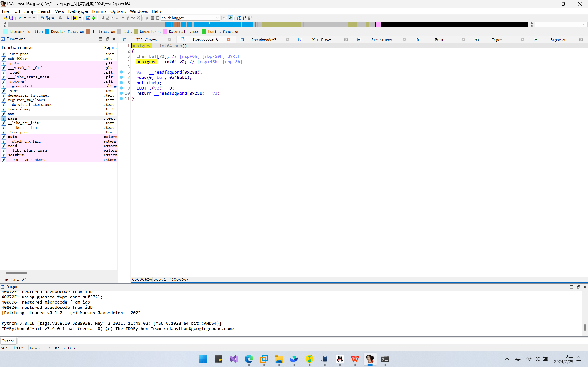Maximize the Output panel via its square icon
This screenshot has height=367, width=588.
tap(571, 287)
